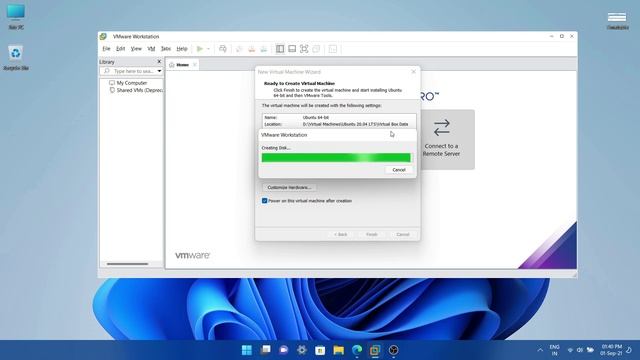Toggle the Show Library sidebar icon

click(280, 49)
